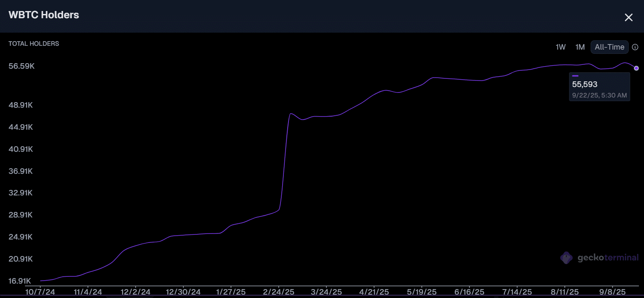Click the 55,593 tooltip value
Image resolution: width=644 pixels, height=298 pixels.
pos(585,84)
